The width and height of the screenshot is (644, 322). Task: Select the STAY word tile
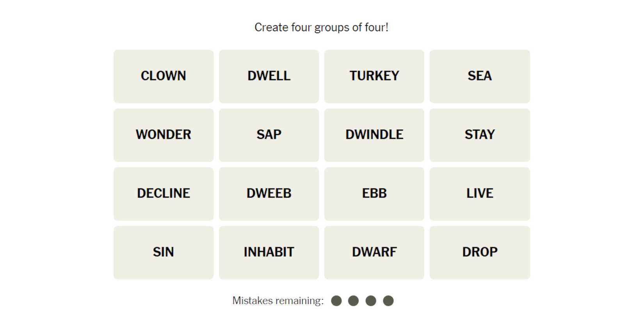[x=479, y=135]
